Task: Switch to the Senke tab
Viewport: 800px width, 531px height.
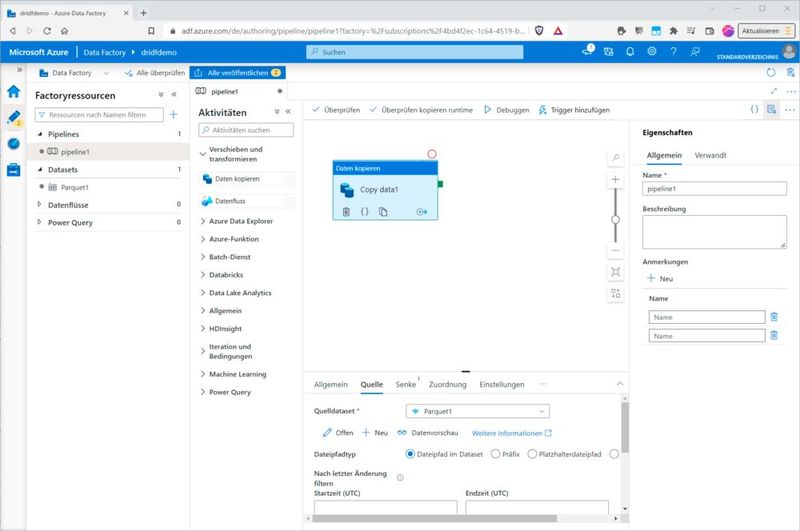Action: coord(406,384)
